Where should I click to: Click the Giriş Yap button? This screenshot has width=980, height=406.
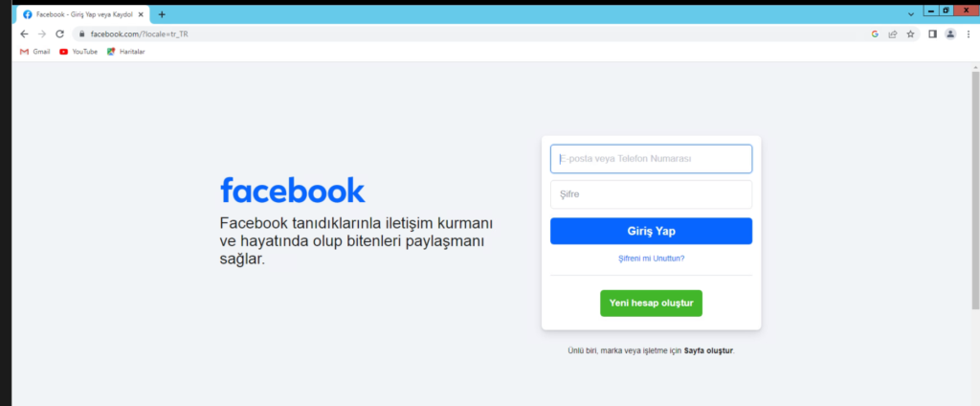(x=651, y=231)
